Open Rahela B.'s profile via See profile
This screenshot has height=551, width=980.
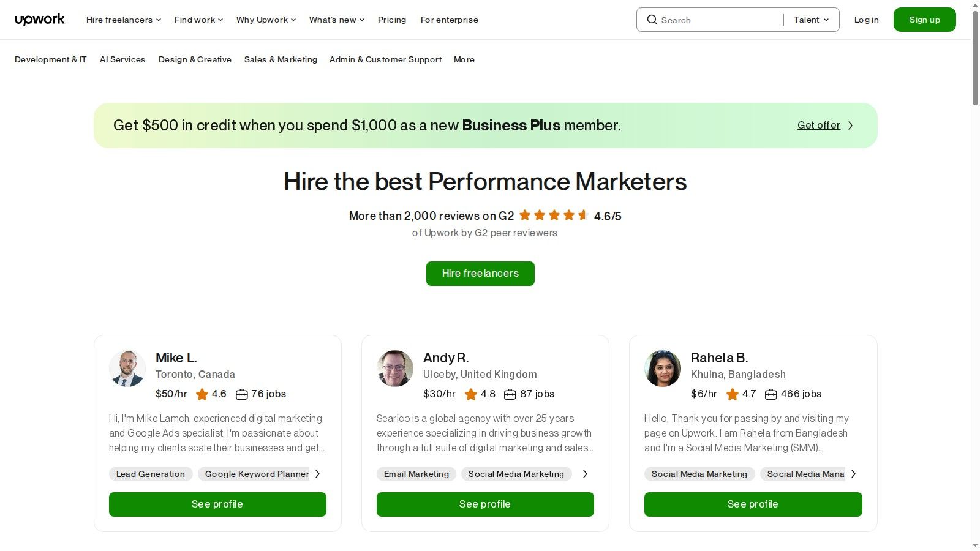click(x=753, y=504)
